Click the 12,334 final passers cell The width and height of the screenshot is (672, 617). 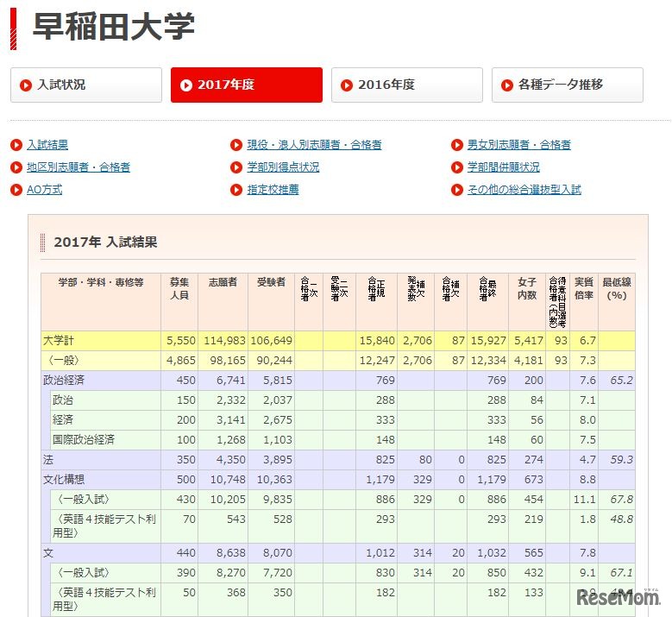click(488, 361)
